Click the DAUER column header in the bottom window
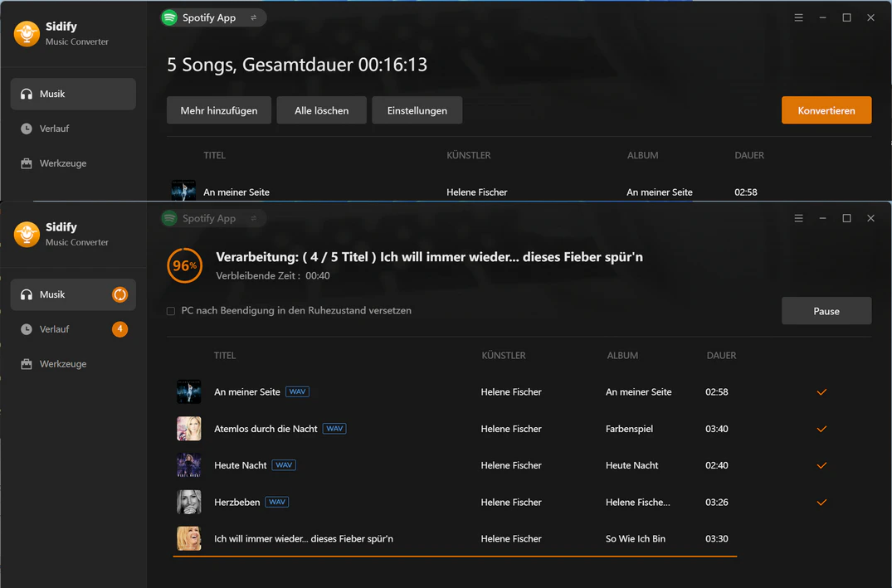Screen dimensions: 892x588 coord(721,356)
